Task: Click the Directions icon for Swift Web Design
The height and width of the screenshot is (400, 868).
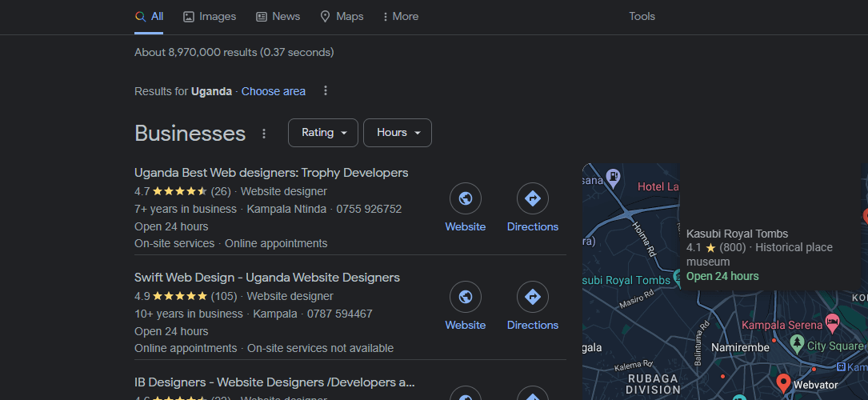Action: (x=533, y=297)
